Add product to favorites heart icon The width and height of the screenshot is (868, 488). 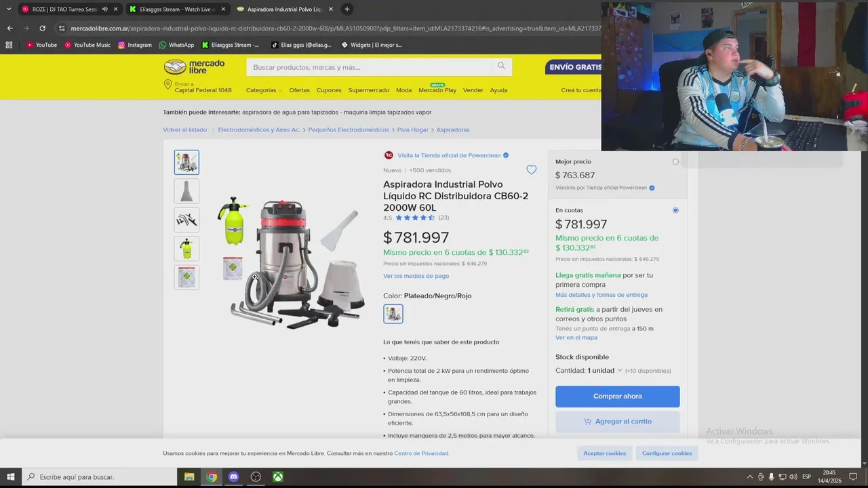tap(531, 170)
